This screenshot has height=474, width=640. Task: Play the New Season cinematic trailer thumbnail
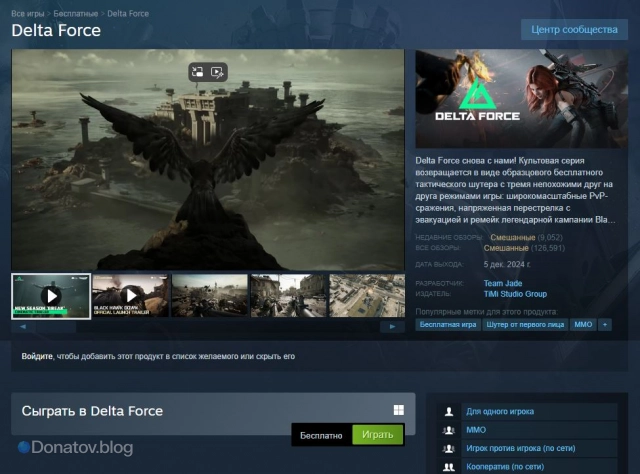(51, 296)
